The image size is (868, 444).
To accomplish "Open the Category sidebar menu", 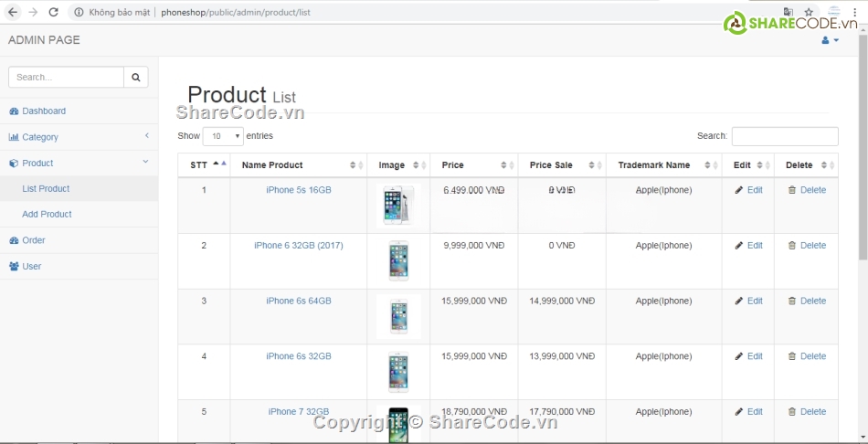I will pos(79,137).
